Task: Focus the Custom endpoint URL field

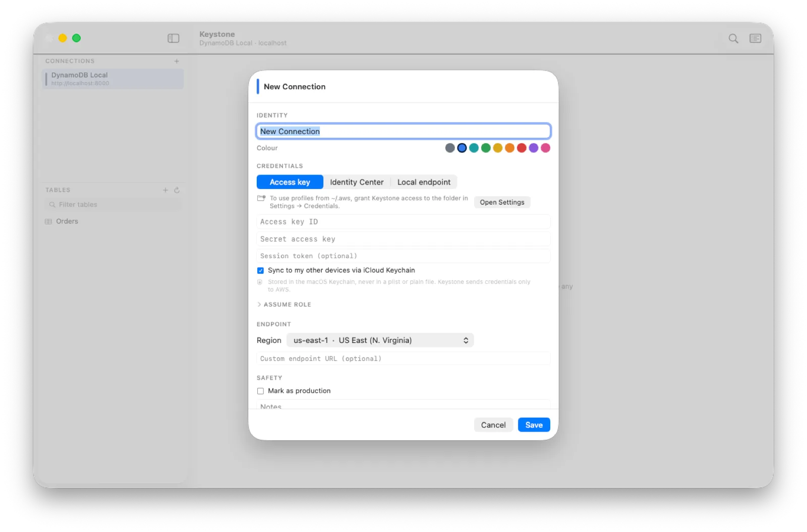Action: tap(403, 359)
